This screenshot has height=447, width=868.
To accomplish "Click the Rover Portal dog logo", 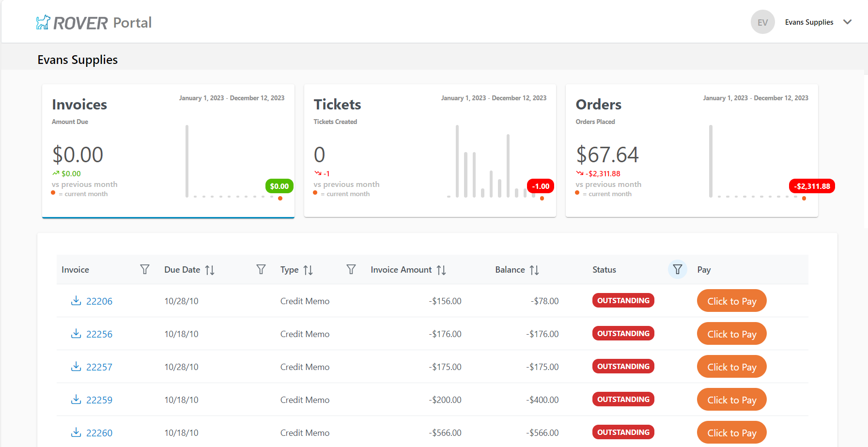I will (43, 22).
